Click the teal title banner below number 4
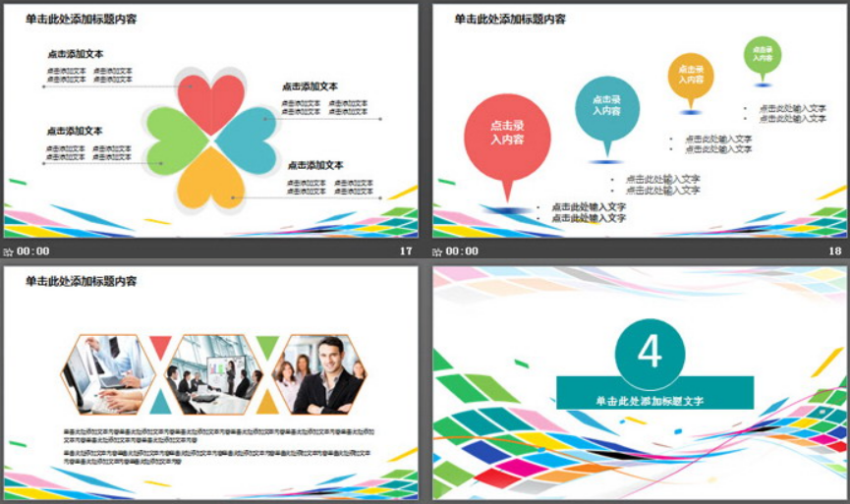The width and height of the screenshot is (850, 504). tap(654, 397)
